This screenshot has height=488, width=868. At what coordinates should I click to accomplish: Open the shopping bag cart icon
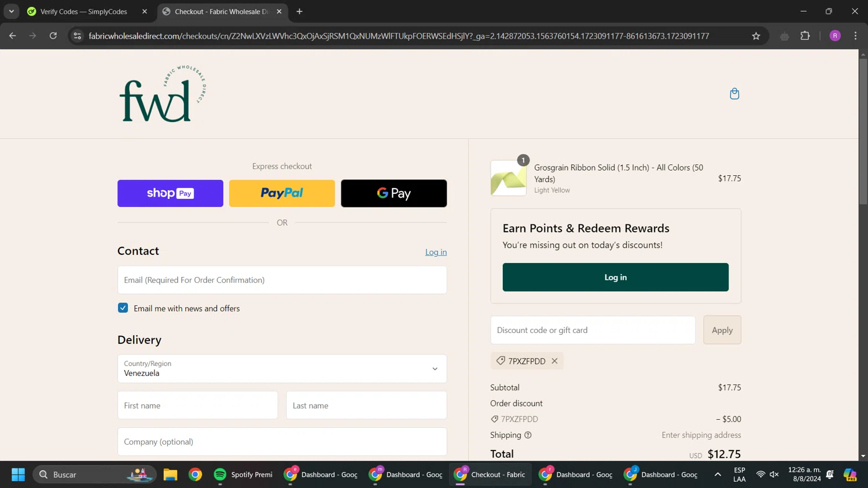pos(734,94)
